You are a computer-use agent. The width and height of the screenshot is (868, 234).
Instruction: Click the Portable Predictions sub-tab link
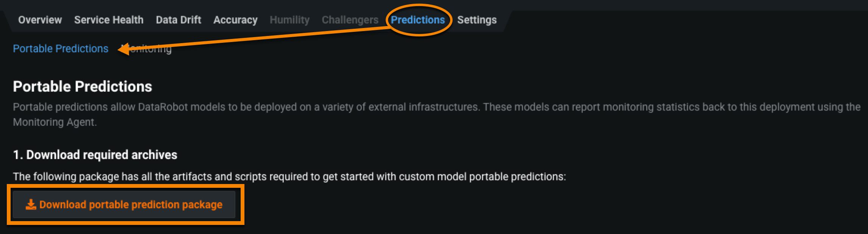click(x=61, y=49)
